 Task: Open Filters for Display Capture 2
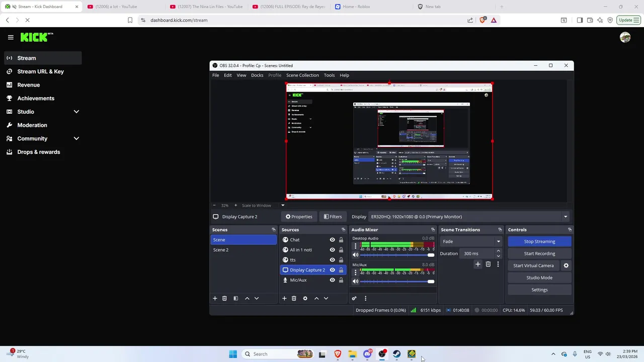tap(333, 217)
